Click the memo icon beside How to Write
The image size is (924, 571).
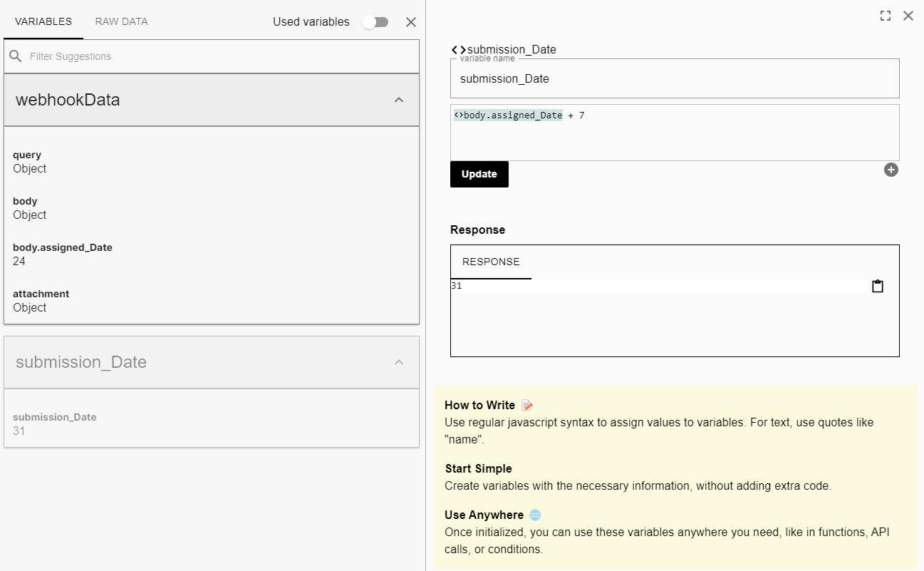pos(527,405)
